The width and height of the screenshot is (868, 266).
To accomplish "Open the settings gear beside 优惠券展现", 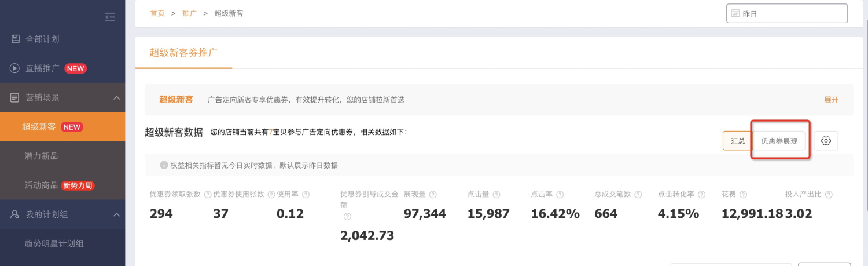I will click(826, 141).
